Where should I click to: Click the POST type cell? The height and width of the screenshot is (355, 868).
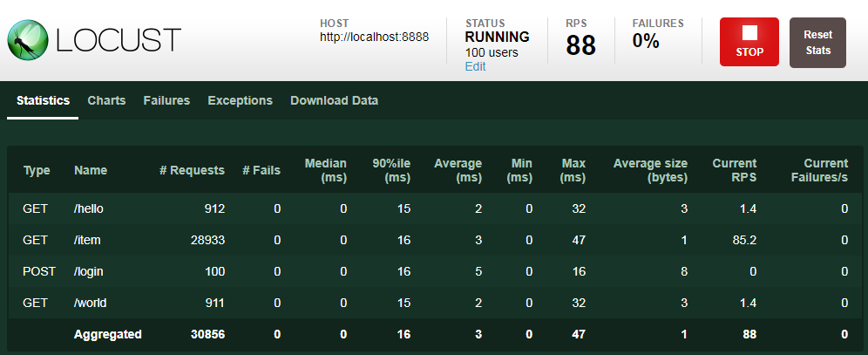click(x=38, y=271)
